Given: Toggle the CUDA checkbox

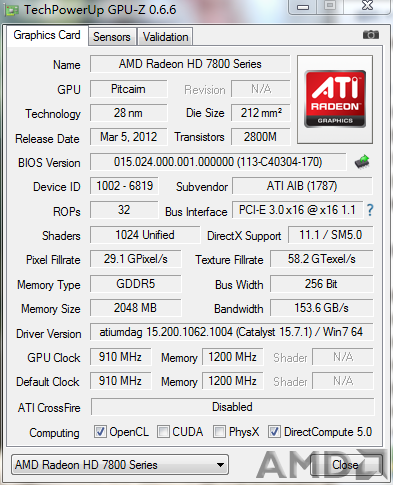Looking at the screenshot, I should (163, 432).
